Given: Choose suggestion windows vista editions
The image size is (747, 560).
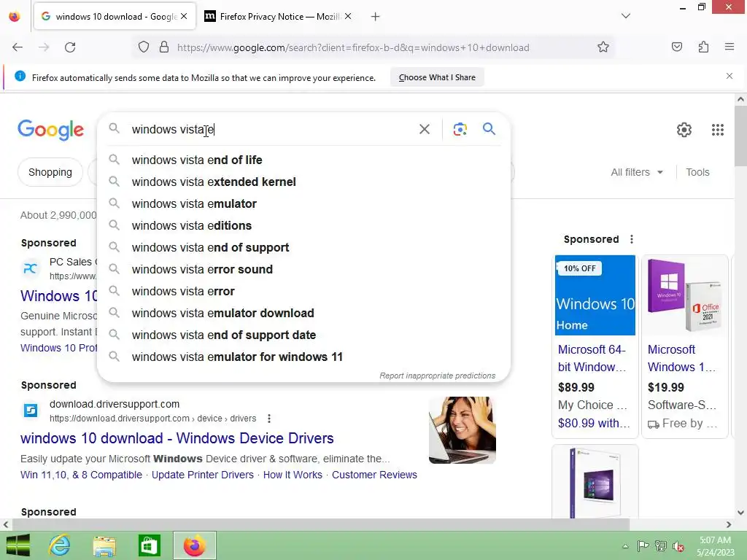Looking at the screenshot, I should [303, 226].
